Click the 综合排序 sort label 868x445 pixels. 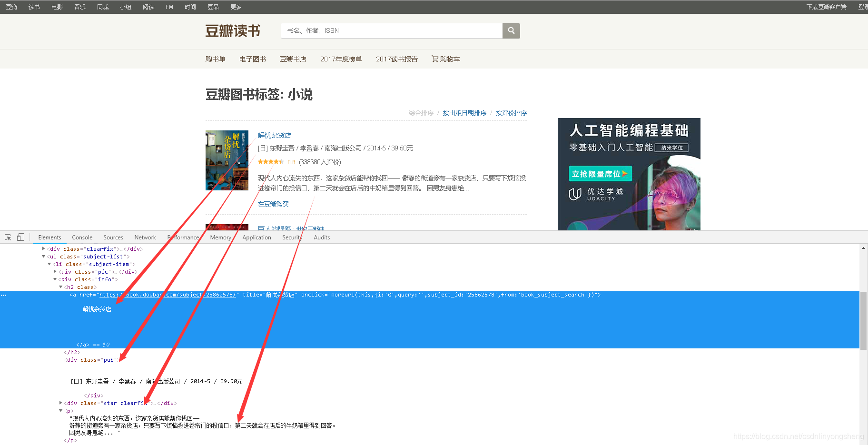coord(421,113)
